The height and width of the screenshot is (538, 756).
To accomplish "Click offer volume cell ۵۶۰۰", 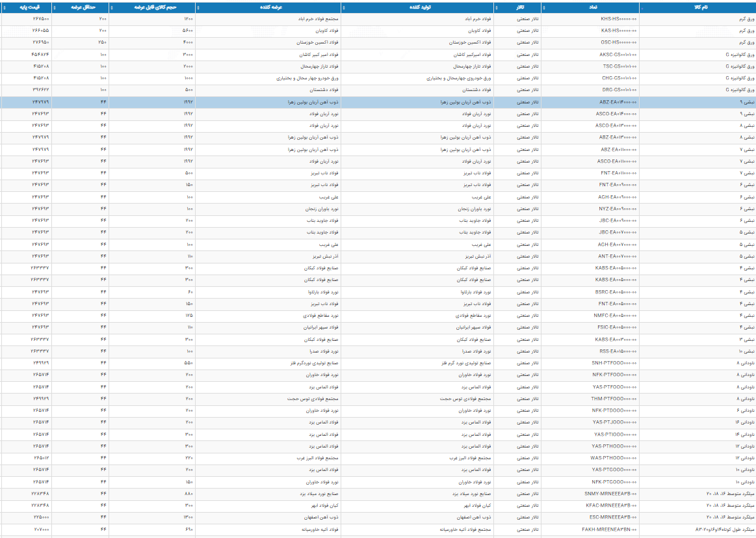I will (x=152, y=31).
